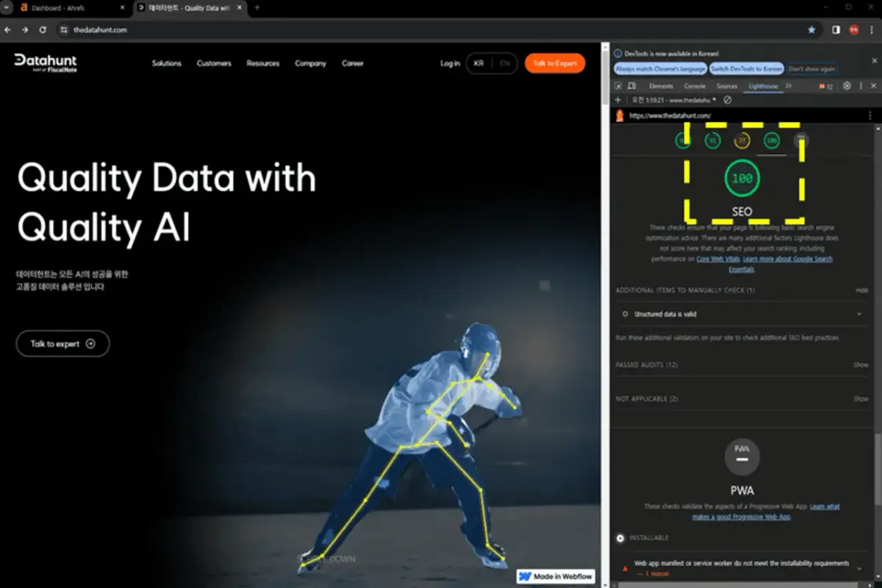Start a new Lighthouse report with plus icon
Screen dimensions: 882x588
coord(618,99)
